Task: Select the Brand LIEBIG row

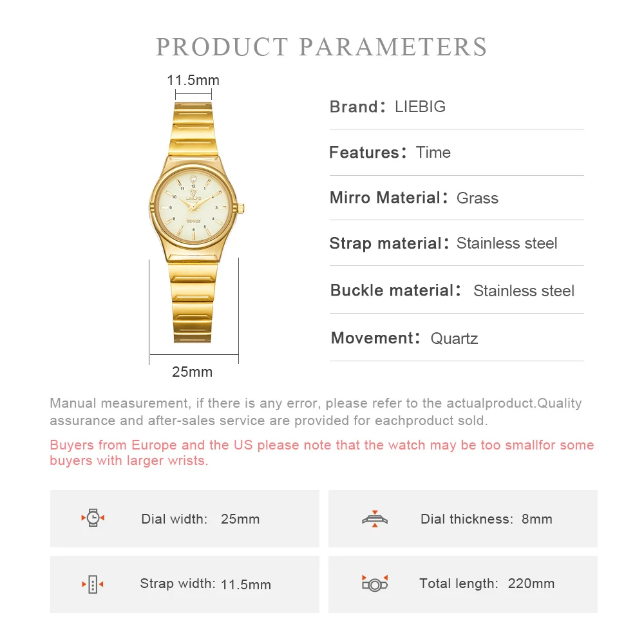Action: [x=457, y=107]
